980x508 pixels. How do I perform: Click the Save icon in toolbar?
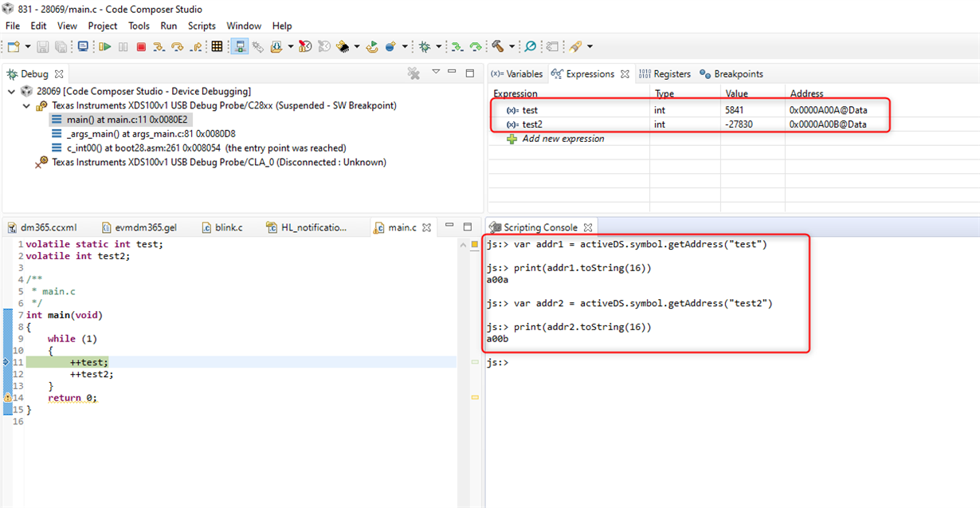[x=43, y=47]
